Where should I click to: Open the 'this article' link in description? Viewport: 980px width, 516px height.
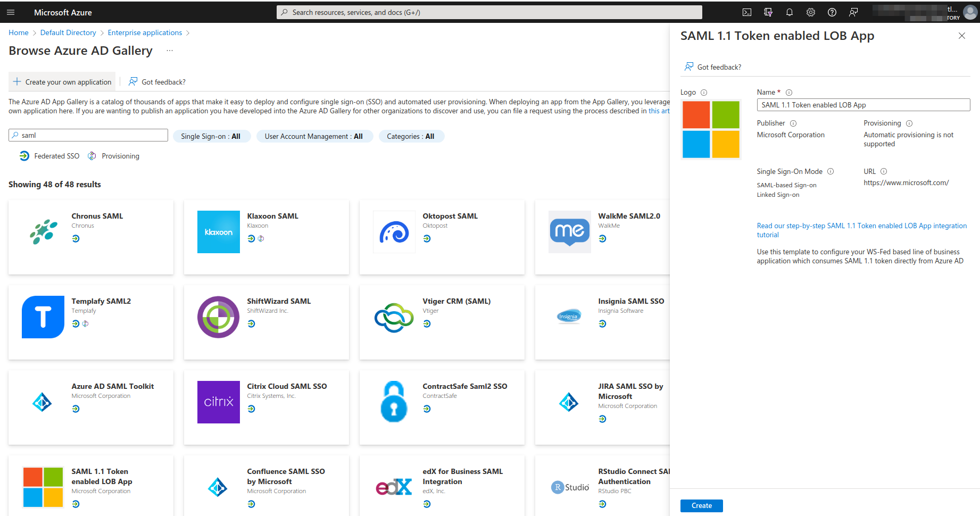(659, 111)
